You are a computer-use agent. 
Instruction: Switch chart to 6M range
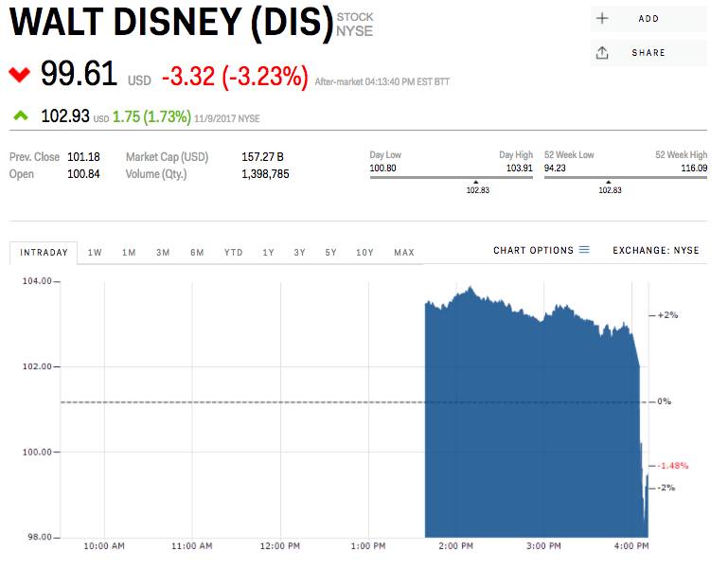[197, 253]
